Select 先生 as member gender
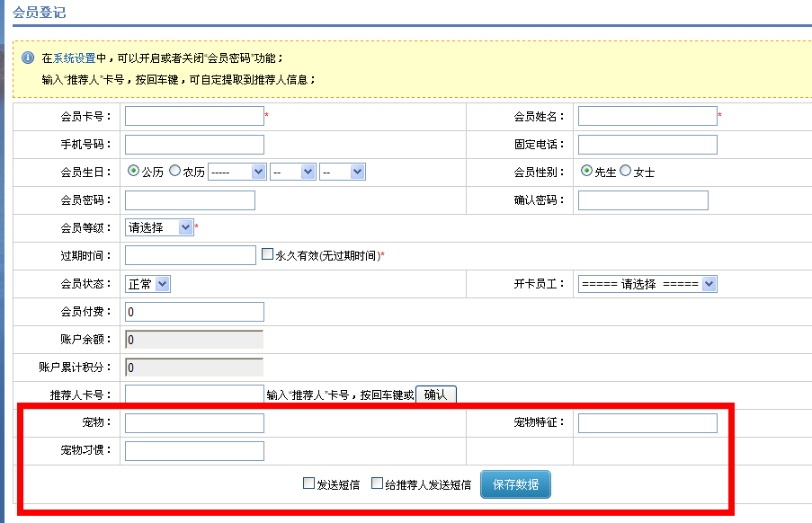 (587, 171)
